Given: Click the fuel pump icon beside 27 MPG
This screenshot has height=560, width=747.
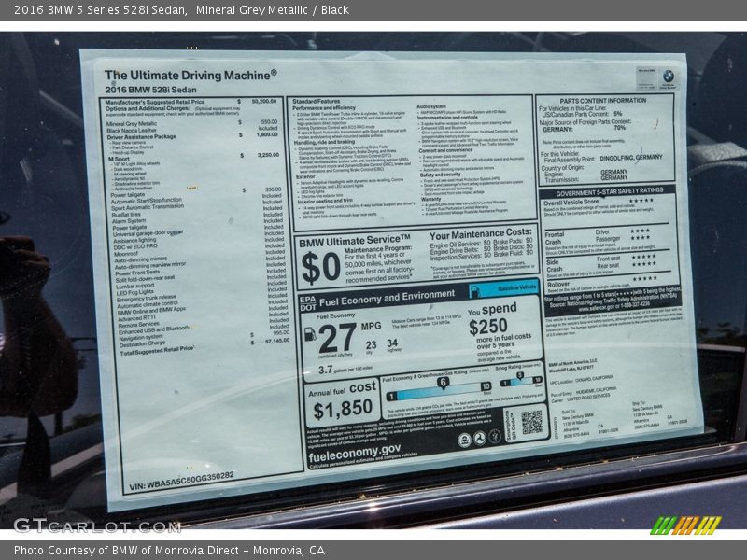Looking at the screenshot, I should pos(310,333).
